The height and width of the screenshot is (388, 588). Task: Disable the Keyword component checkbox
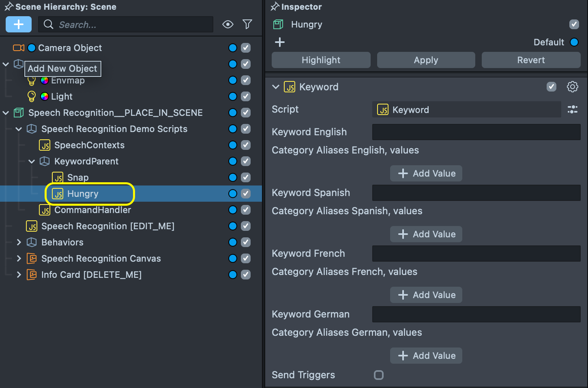pyautogui.click(x=552, y=87)
